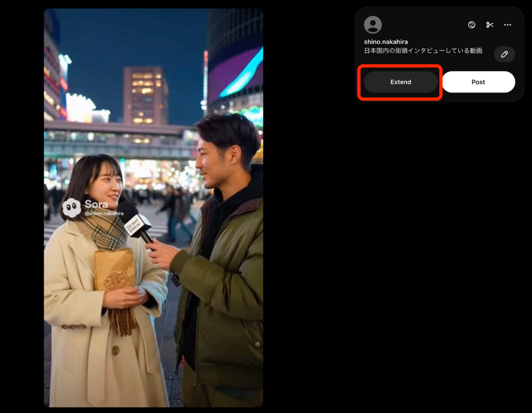Screen dimensions: 532x413
Task: Click the Japanese prompt caption text
Action: pos(423,51)
